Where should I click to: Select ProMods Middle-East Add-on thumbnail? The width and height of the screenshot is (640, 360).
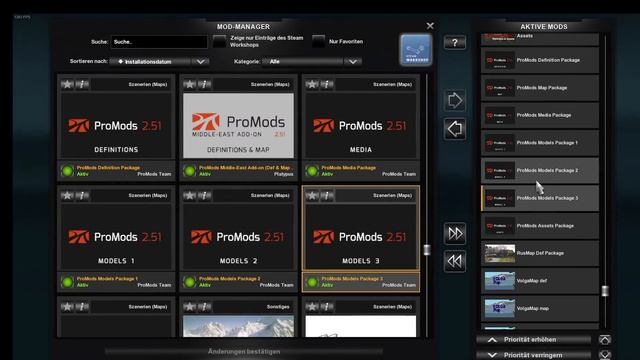tap(238, 126)
